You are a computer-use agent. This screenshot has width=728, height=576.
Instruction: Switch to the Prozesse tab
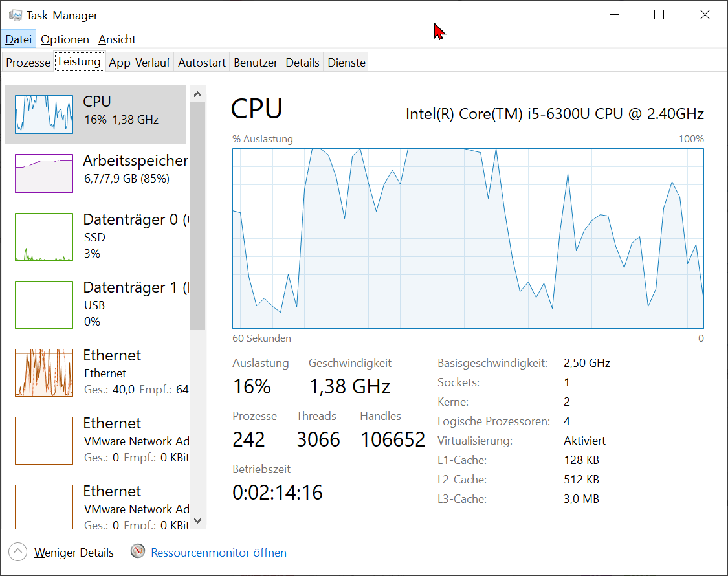(28, 62)
